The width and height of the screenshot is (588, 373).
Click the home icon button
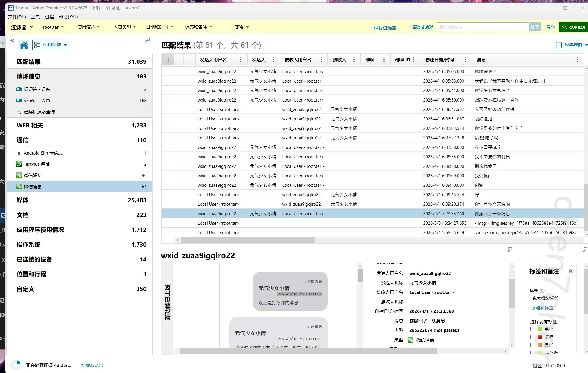[24, 45]
